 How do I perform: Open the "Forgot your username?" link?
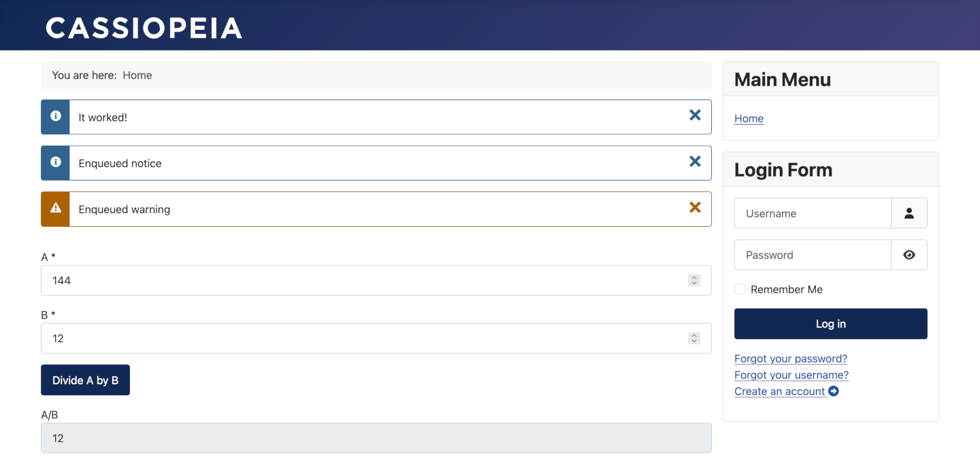tap(791, 375)
